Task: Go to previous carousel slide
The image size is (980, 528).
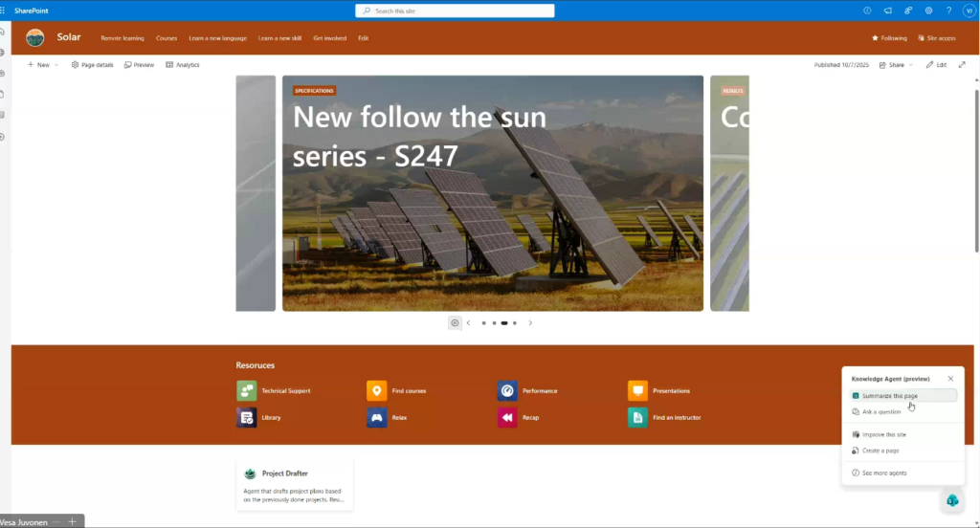Action: tap(468, 323)
